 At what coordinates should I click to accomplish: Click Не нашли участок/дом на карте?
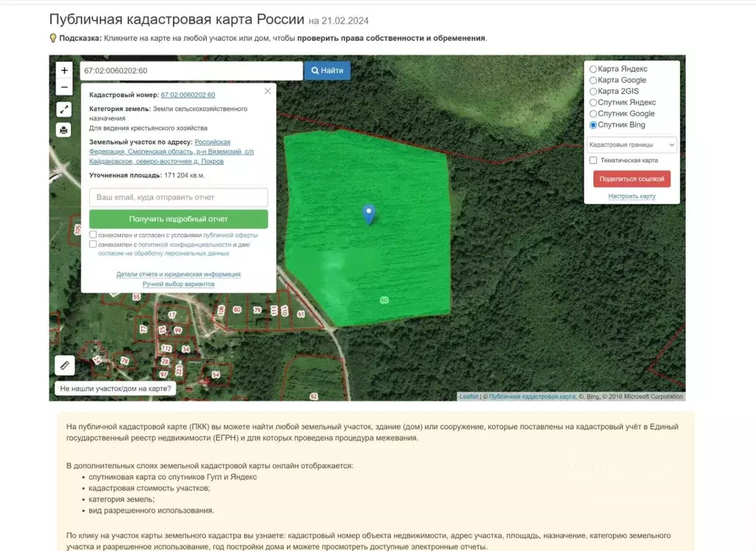coord(115,389)
